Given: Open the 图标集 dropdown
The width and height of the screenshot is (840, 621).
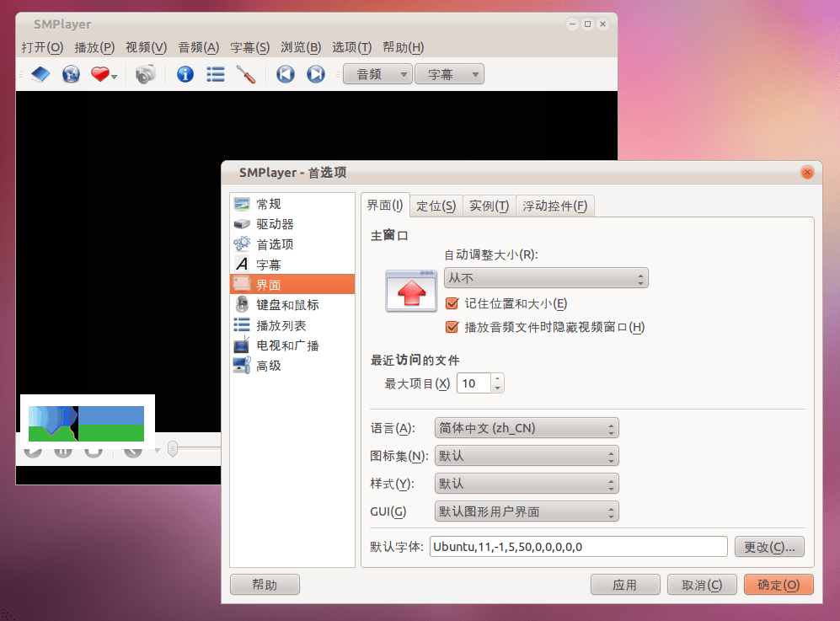Looking at the screenshot, I should [x=527, y=456].
